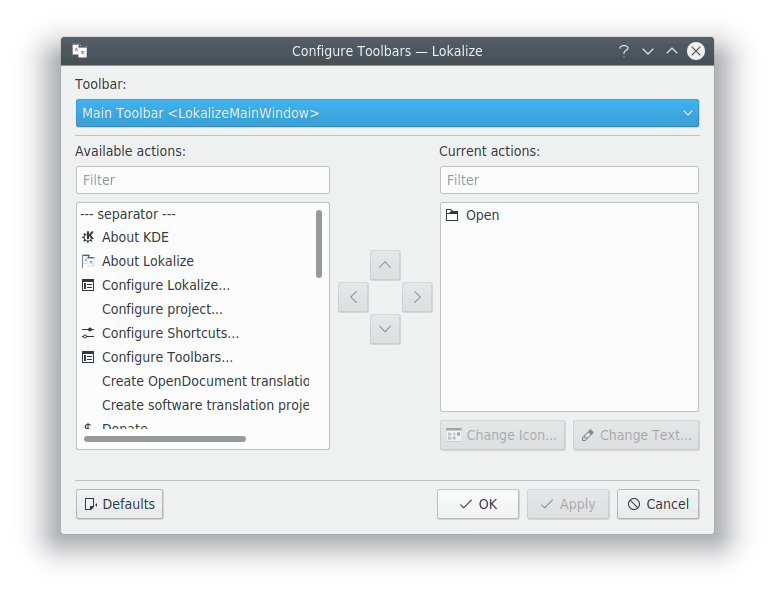Confirm with the OK button
The height and width of the screenshot is (595, 775).
coord(478,504)
